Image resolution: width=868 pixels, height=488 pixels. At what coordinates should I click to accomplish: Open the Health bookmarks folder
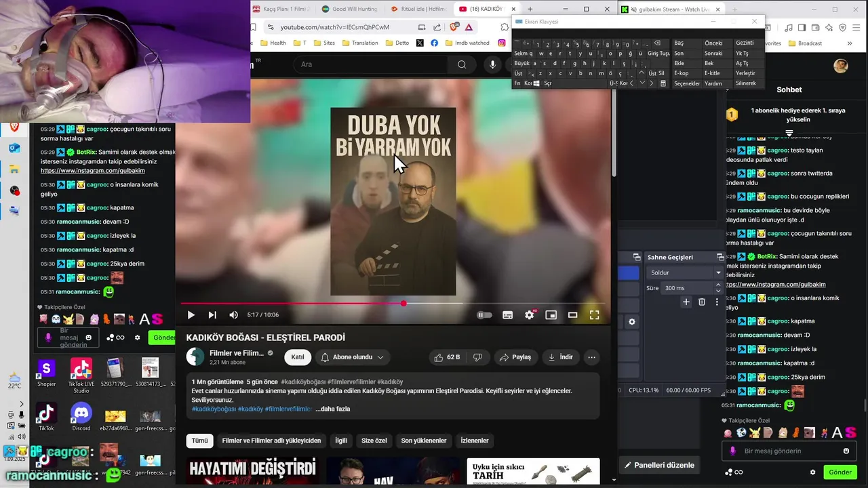(272, 43)
